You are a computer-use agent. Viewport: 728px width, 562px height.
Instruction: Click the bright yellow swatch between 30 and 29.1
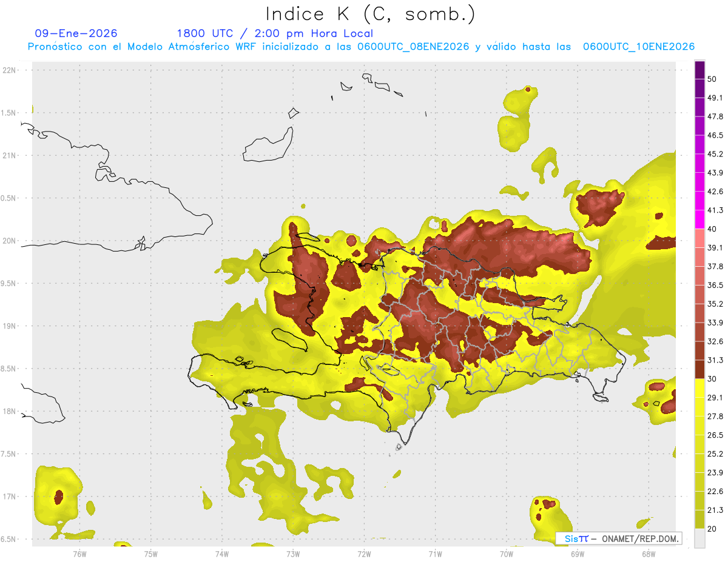[699, 388]
